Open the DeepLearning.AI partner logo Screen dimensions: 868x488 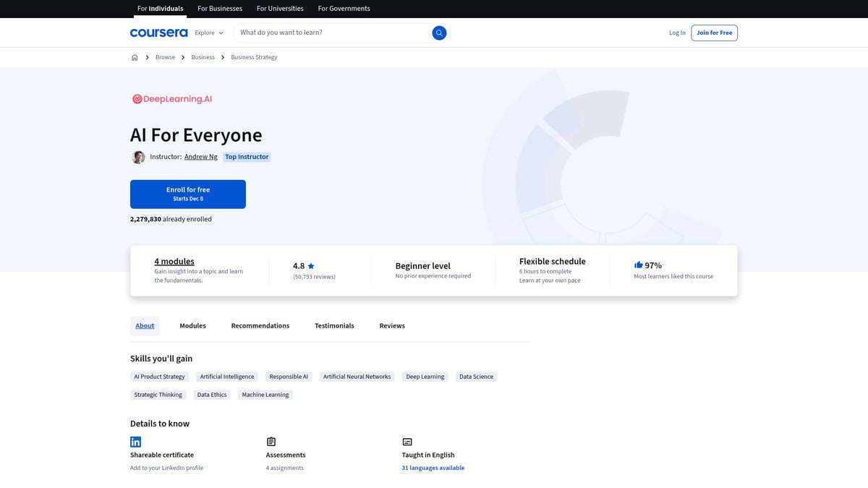tap(172, 99)
